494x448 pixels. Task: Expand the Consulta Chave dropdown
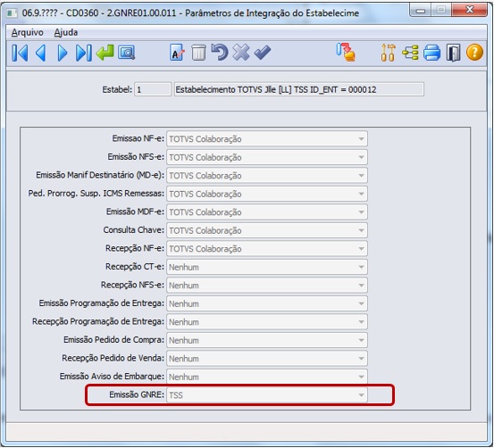361,230
